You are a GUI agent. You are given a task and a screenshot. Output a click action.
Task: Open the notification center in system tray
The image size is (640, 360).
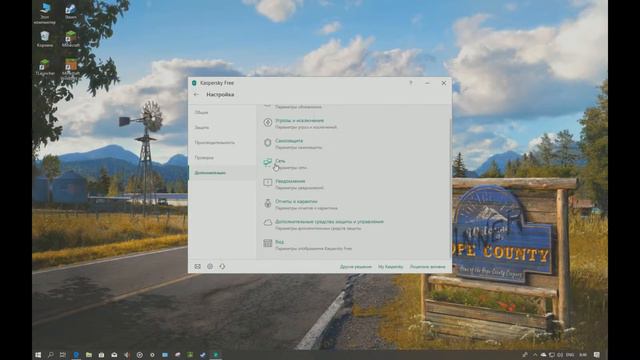click(x=597, y=355)
